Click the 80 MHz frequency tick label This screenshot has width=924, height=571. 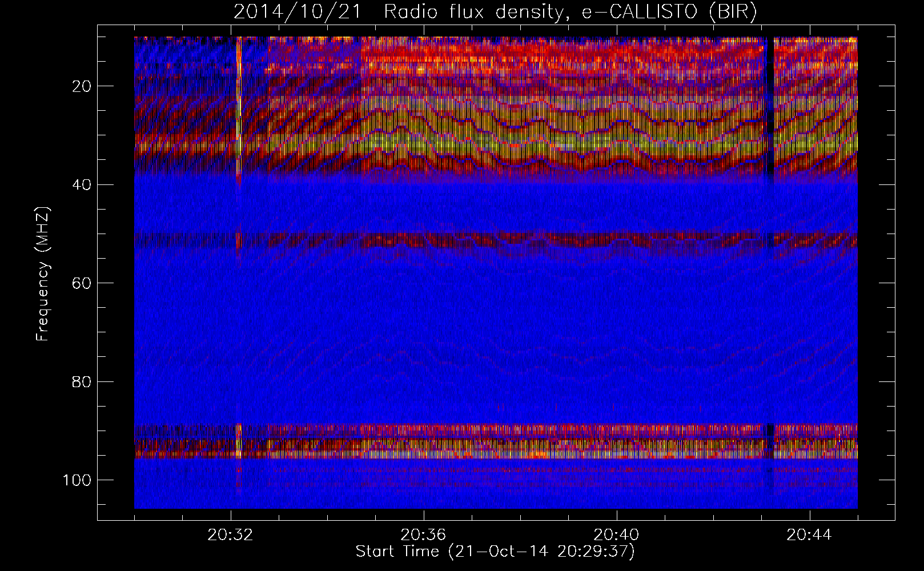tap(82, 381)
